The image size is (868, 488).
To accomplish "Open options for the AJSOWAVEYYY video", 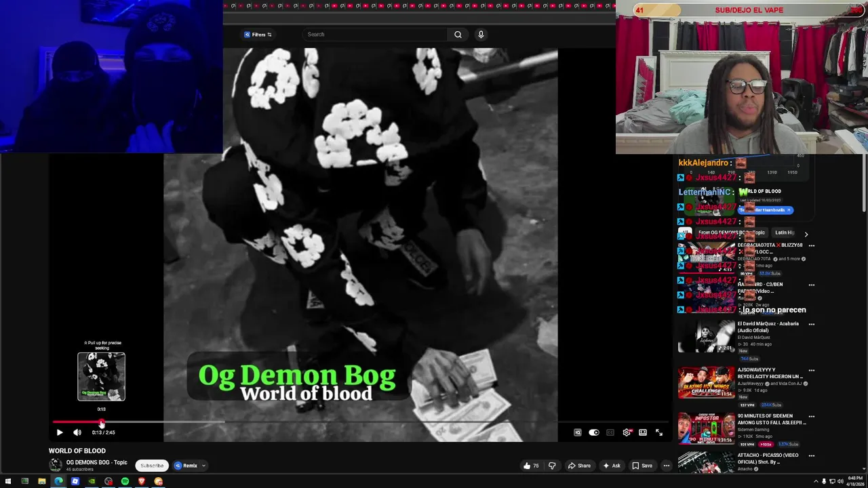I will [x=812, y=371].
